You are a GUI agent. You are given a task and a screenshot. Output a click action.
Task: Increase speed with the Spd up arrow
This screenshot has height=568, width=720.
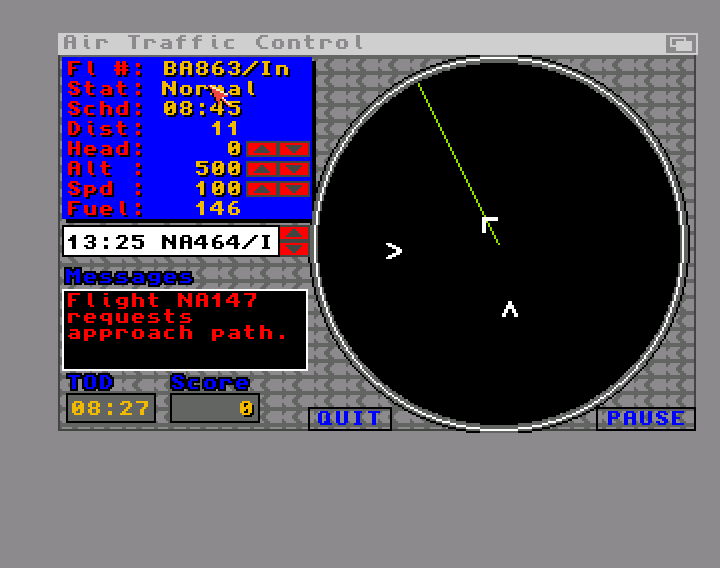click(261, 189)
